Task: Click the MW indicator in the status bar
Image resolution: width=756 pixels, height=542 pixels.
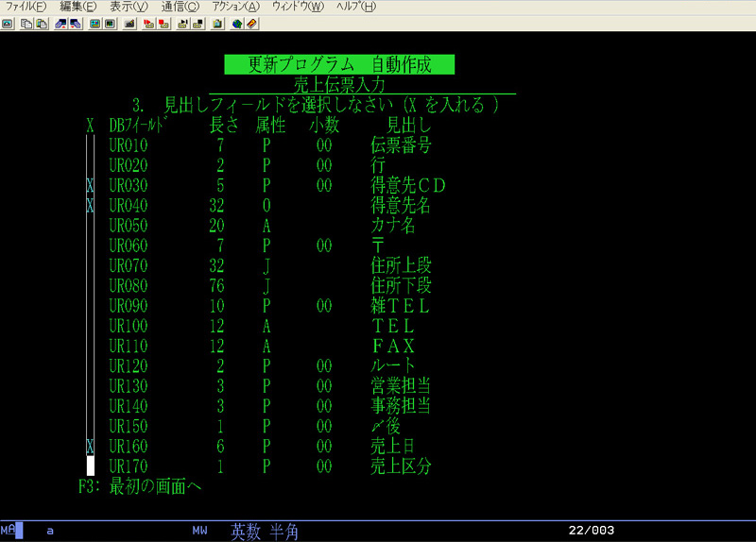Action: 199,531
